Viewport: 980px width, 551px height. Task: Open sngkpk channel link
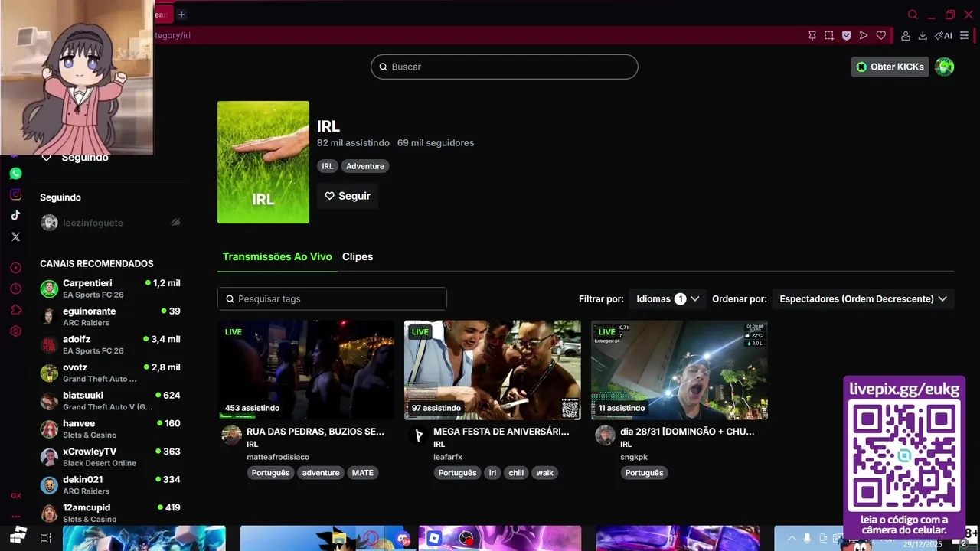tap(634, 457)
